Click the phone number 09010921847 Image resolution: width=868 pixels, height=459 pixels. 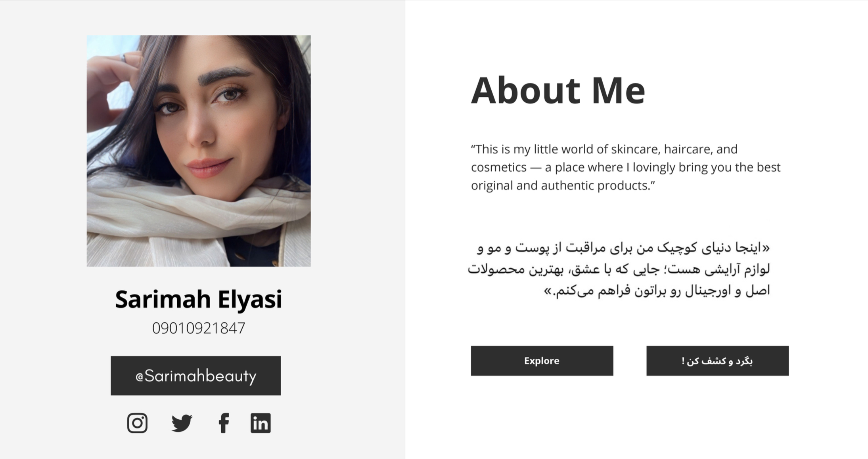coord(198,328)
